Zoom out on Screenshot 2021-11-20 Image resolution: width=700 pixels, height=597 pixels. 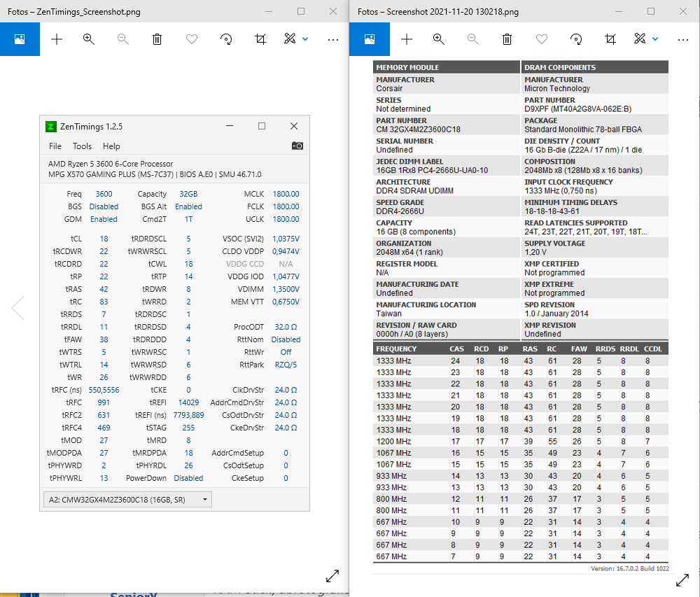click(x=473, y=40)
